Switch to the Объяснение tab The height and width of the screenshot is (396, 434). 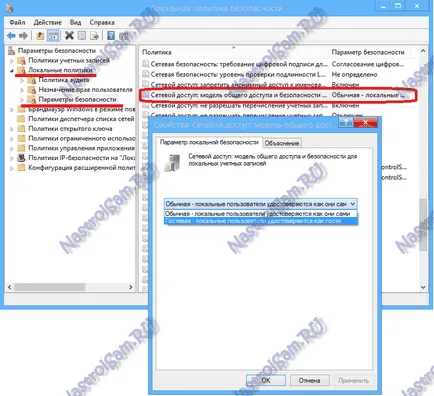coord(282,143)
